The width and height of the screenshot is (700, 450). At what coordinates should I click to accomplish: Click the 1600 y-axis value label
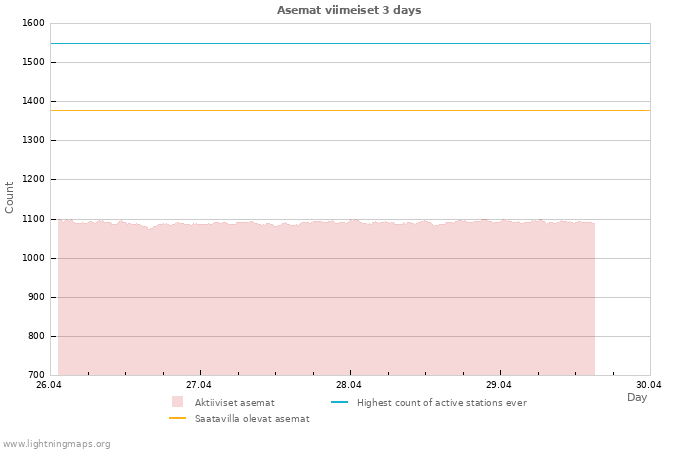(x=33, y=23)
